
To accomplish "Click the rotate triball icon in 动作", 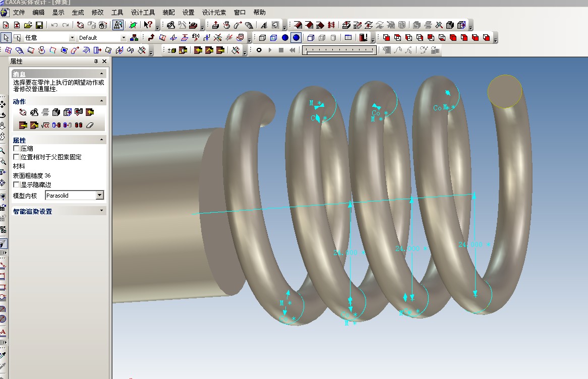I will 23,112.
